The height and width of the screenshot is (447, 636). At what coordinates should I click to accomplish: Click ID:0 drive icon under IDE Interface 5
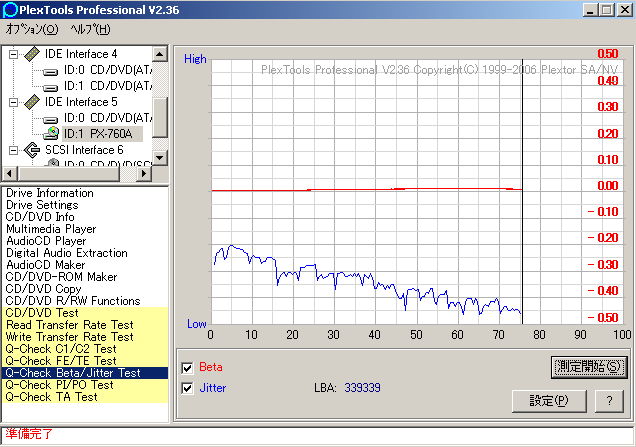click(x=52, y=118)
